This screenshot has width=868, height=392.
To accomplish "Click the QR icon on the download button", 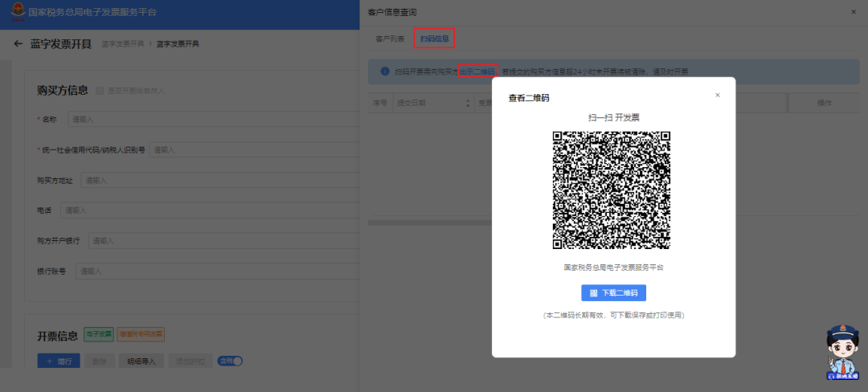I will click(593, 293).
